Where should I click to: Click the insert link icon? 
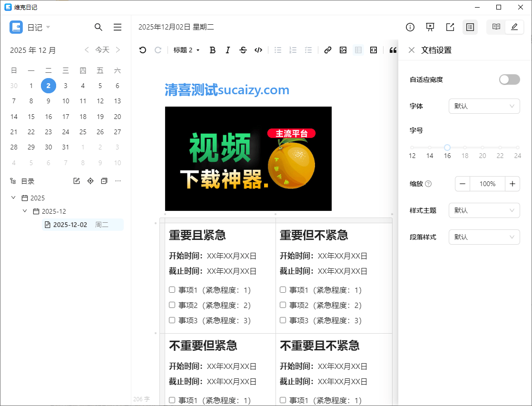point(327,50)
